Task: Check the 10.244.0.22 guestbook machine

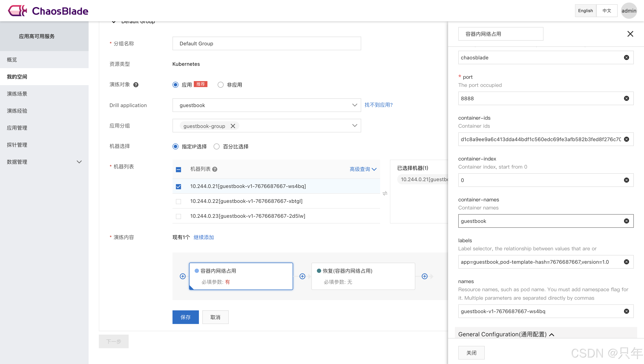Action: (x=178, y=201)
